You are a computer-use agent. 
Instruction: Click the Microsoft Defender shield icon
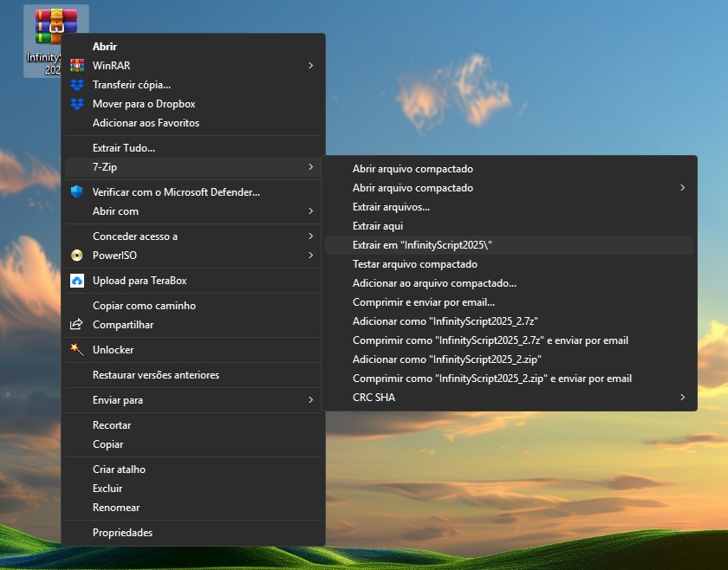[77, 192]
